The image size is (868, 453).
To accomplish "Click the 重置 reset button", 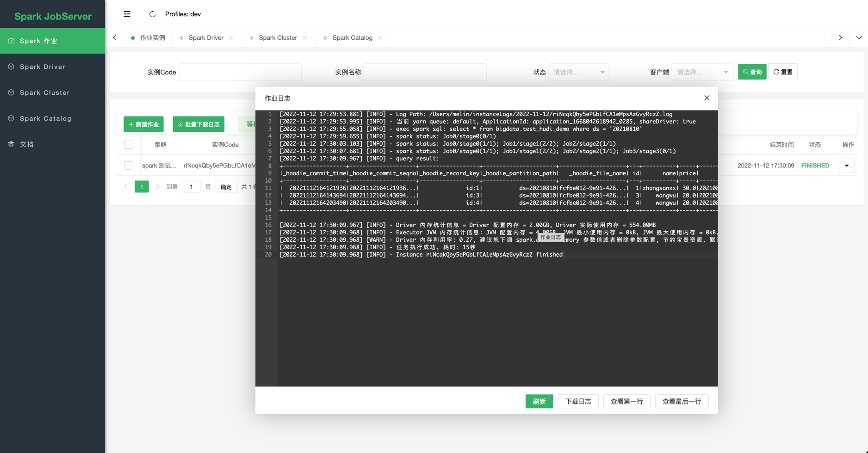I will coord(782,72).
